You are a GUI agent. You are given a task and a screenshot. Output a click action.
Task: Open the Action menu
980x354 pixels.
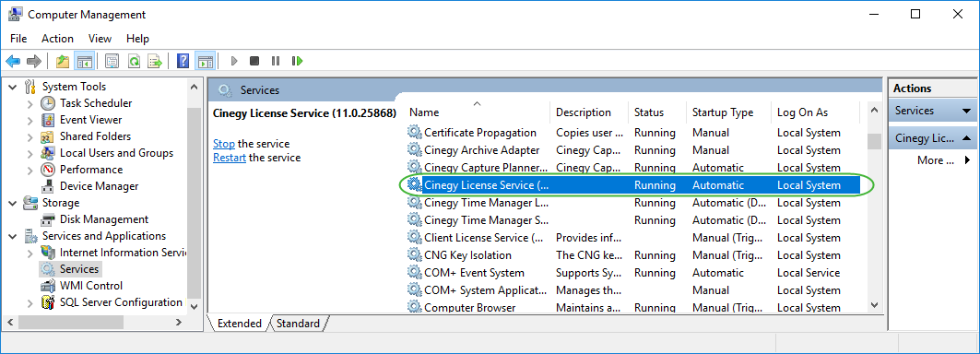[x=57, y=38]
